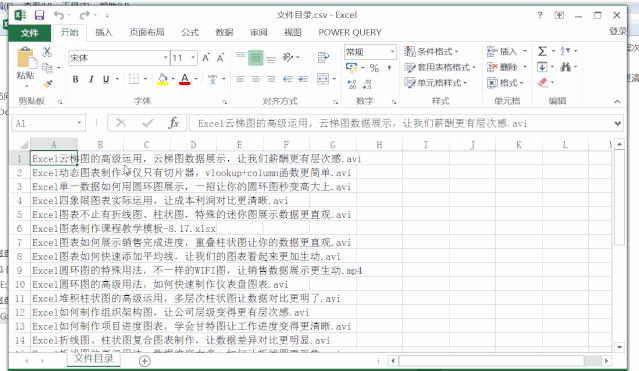This screenshot has height=371, width=639.
Task: Click the Fill down icon
Action: 542,67
